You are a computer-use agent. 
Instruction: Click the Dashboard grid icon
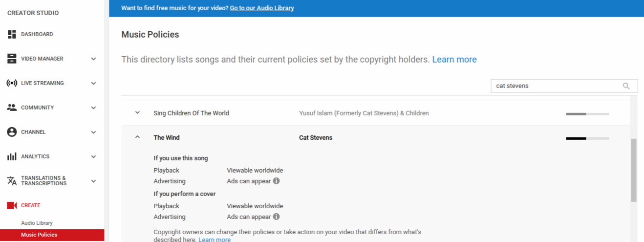coord(12,34)
